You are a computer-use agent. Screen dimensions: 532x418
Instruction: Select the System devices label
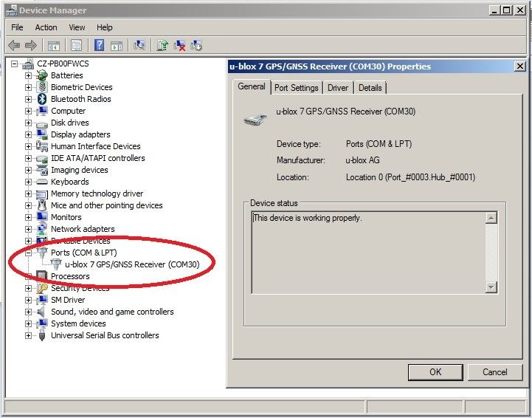point(78,323)
